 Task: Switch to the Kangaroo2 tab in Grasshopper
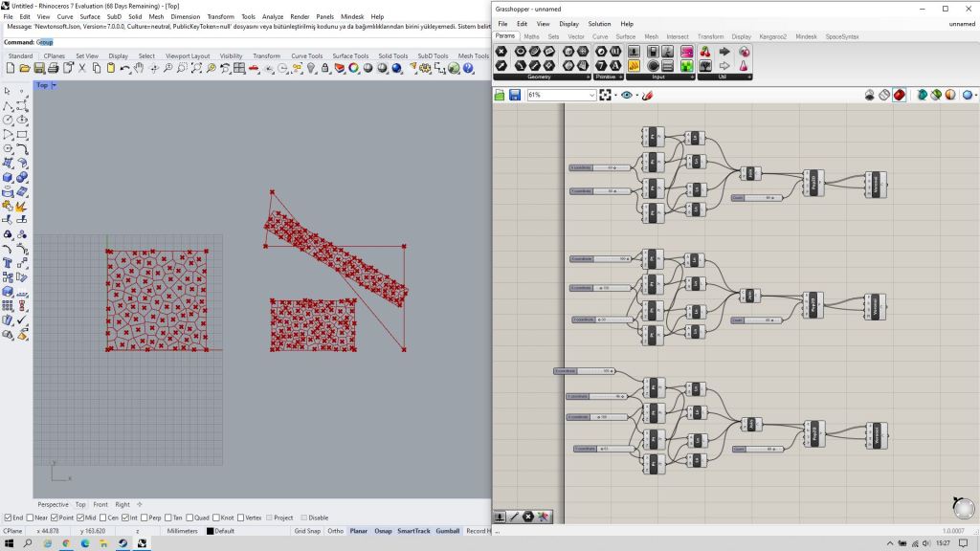[772, 36]
